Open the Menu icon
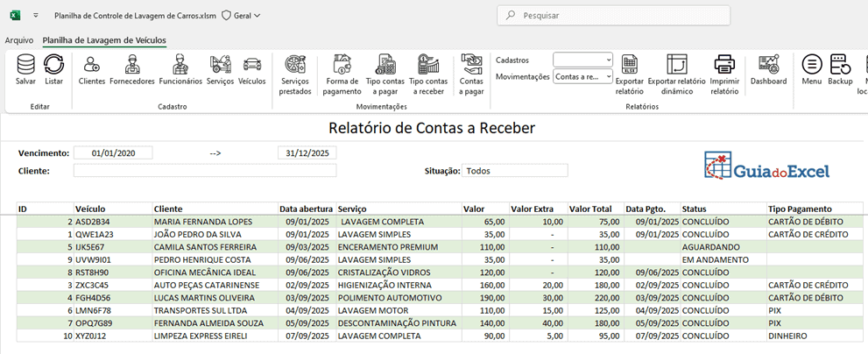Viewport: 868px width, 354px height. [x=812, y=64]
